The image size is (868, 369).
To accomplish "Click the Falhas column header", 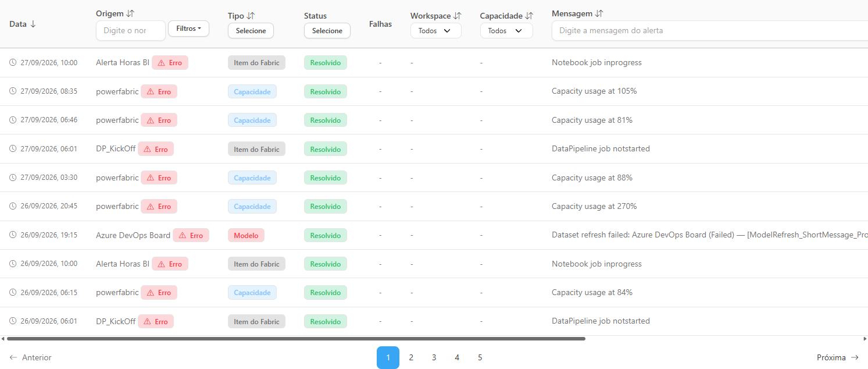I will coord(380,24).
